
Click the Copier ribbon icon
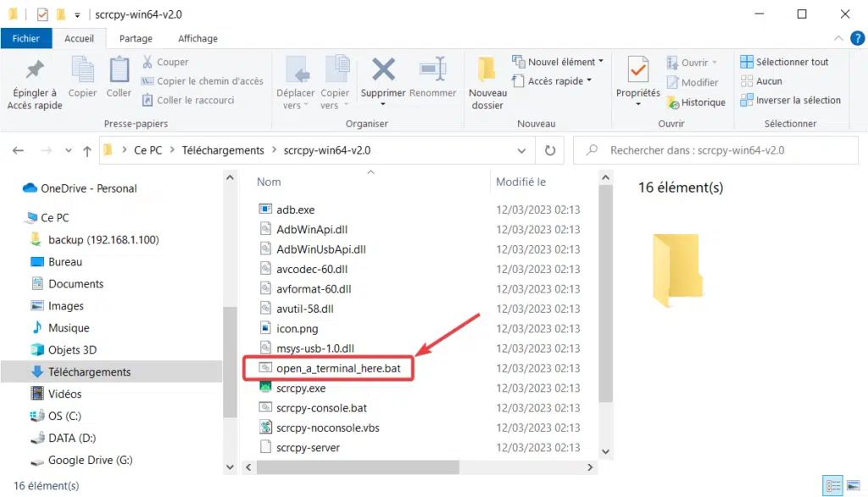click(82, 77)
